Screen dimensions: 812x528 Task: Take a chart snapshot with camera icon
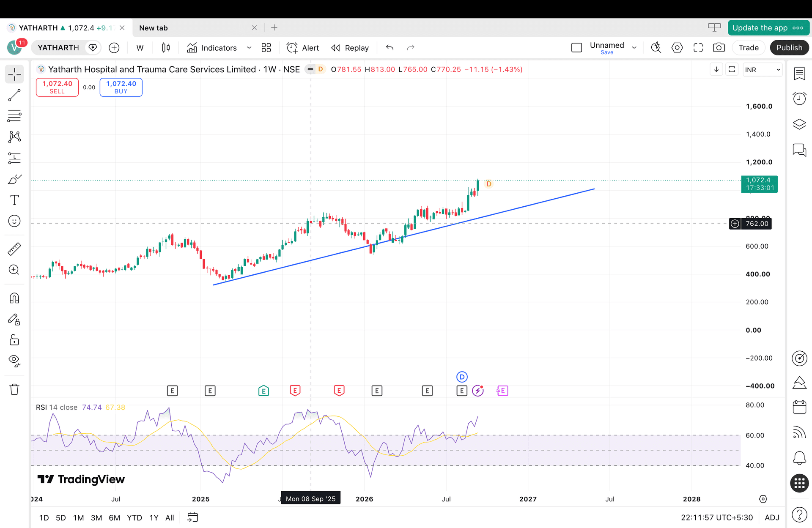(x=719, y=48)
